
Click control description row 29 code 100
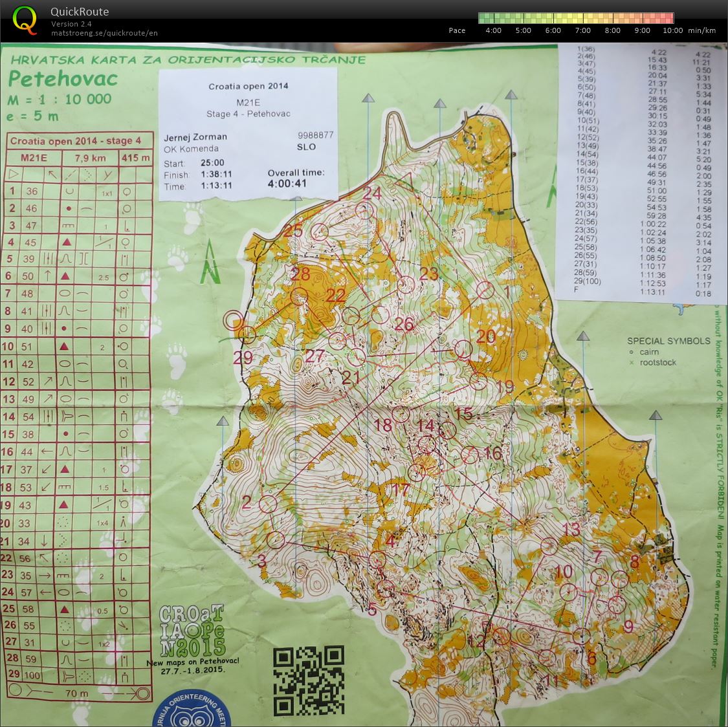(x=79, y=675)
